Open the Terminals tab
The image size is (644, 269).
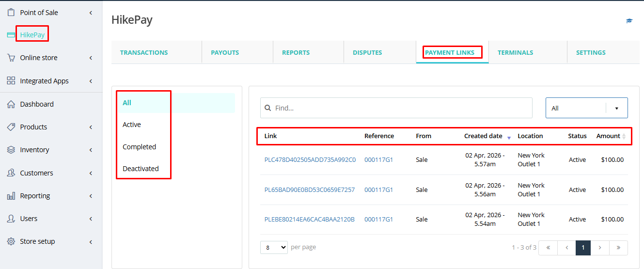(515, 52)
